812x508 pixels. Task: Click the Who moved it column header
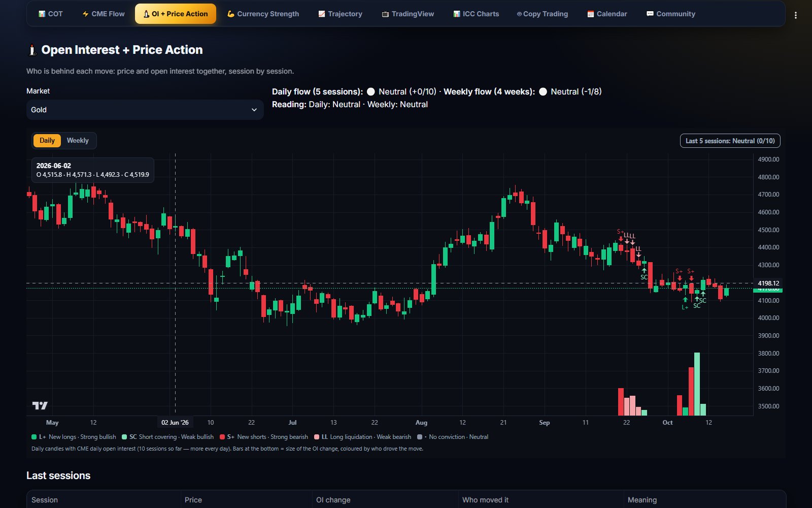pos(485,500)
